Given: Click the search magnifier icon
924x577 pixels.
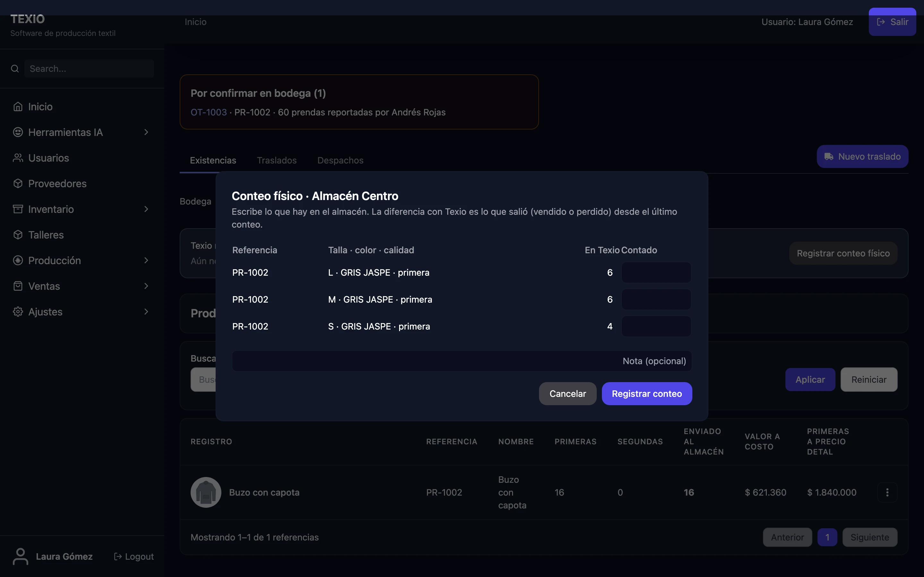Looking at the screenshot, I should [15, 69].
